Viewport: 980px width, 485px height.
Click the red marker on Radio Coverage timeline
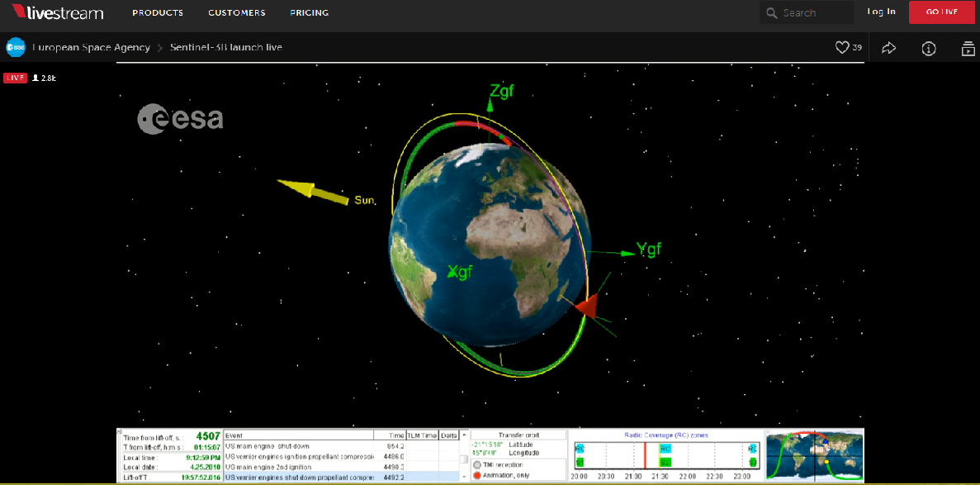pos(645,455)
